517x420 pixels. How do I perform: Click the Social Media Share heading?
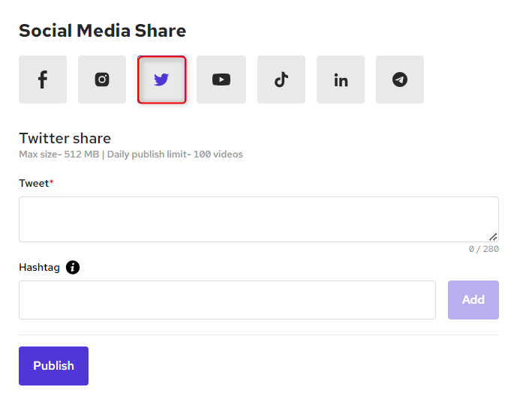point(102,31)
